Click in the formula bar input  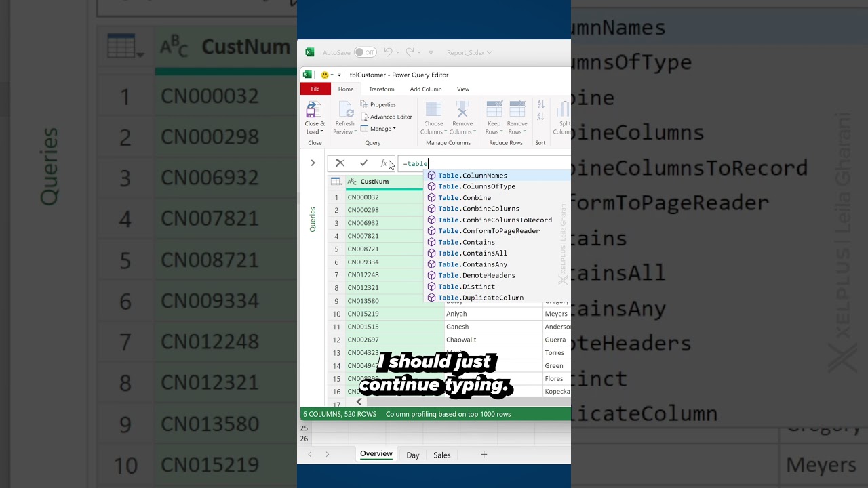484,163
